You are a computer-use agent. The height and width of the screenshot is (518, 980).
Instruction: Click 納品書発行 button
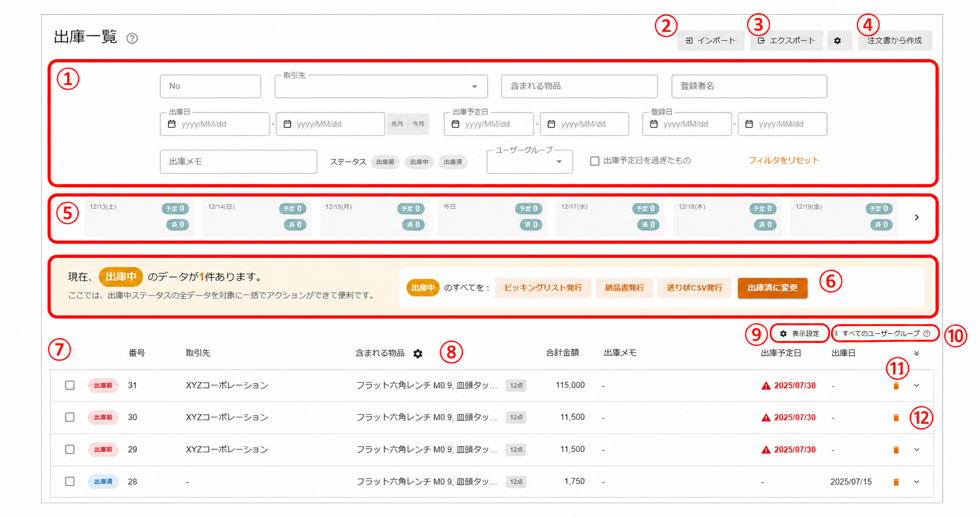point(624,287)
